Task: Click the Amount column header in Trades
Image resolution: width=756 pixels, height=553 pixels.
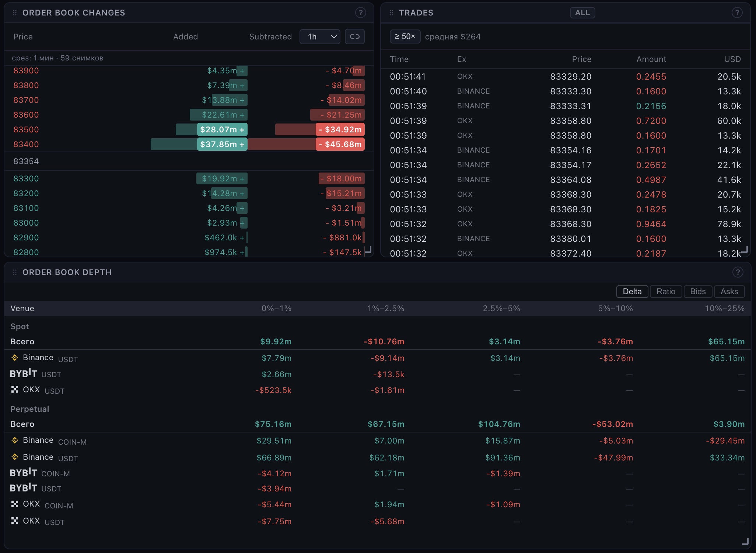Action: tap(651, 59)
